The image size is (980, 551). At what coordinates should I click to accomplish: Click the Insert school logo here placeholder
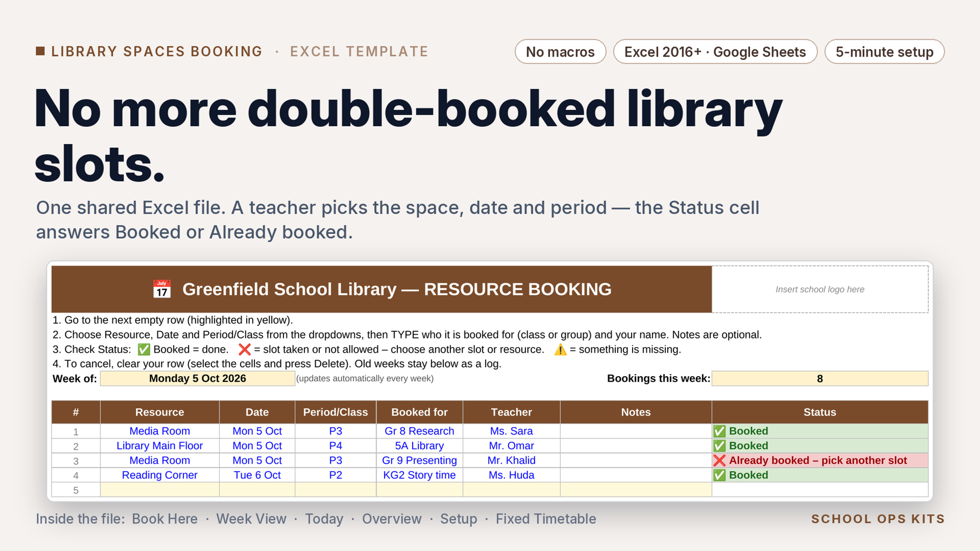820,289
